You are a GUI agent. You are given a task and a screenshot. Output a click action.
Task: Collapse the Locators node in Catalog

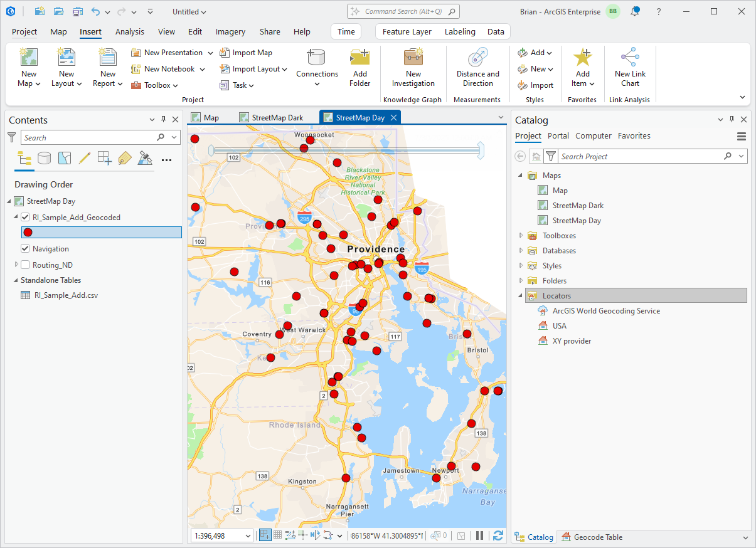tap(521, 295)
